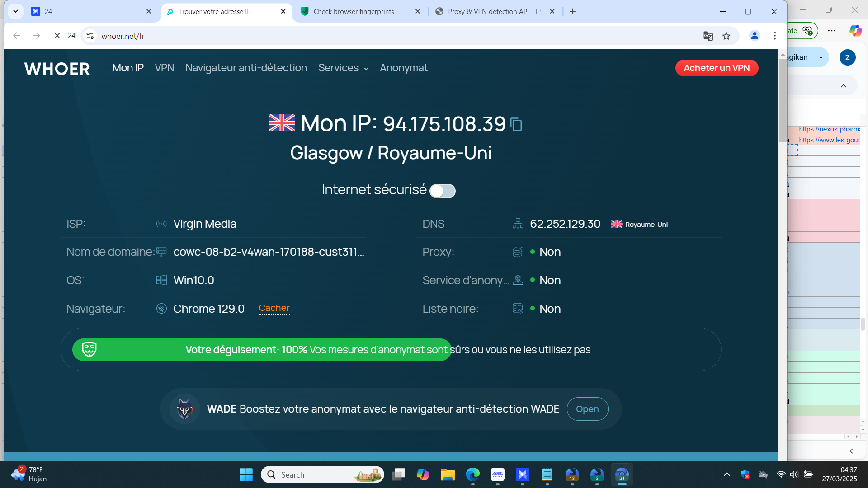The width and height of the screenshot is (868, 488).
Task: Open the Anonymat menu item
Action: tap(403, 68)
